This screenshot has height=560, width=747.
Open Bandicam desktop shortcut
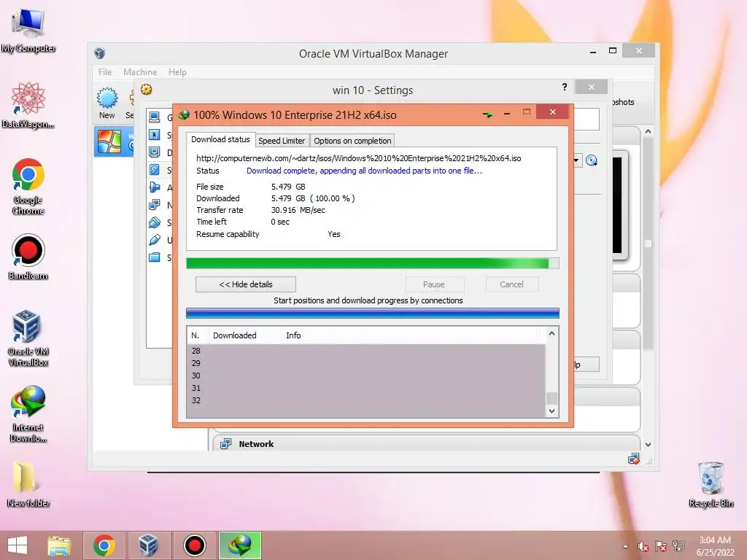28,257
